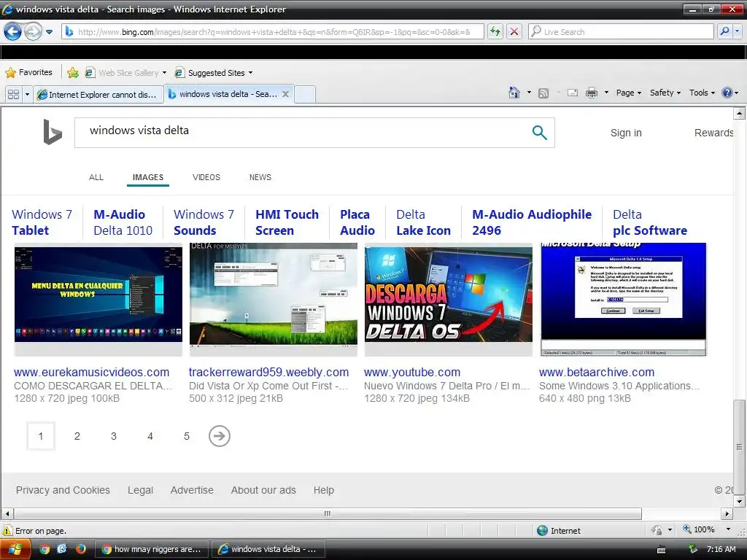Switch to the VIDEOS results tab
The image size is (747, 560).
click(206, 177)
